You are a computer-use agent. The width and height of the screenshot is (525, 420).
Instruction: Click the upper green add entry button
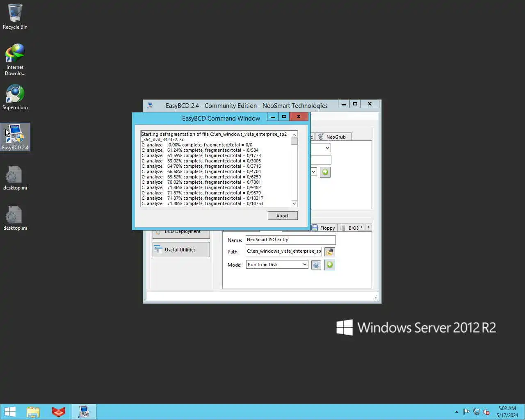325,172
